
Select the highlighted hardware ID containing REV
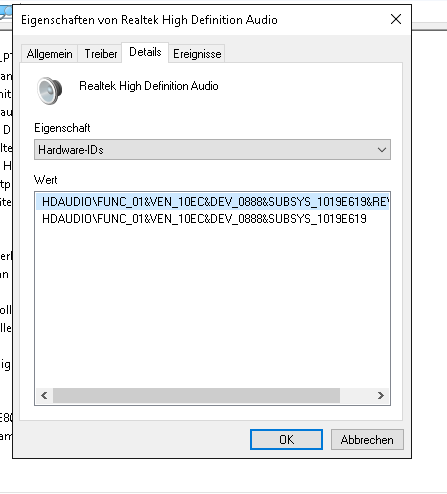213,202
